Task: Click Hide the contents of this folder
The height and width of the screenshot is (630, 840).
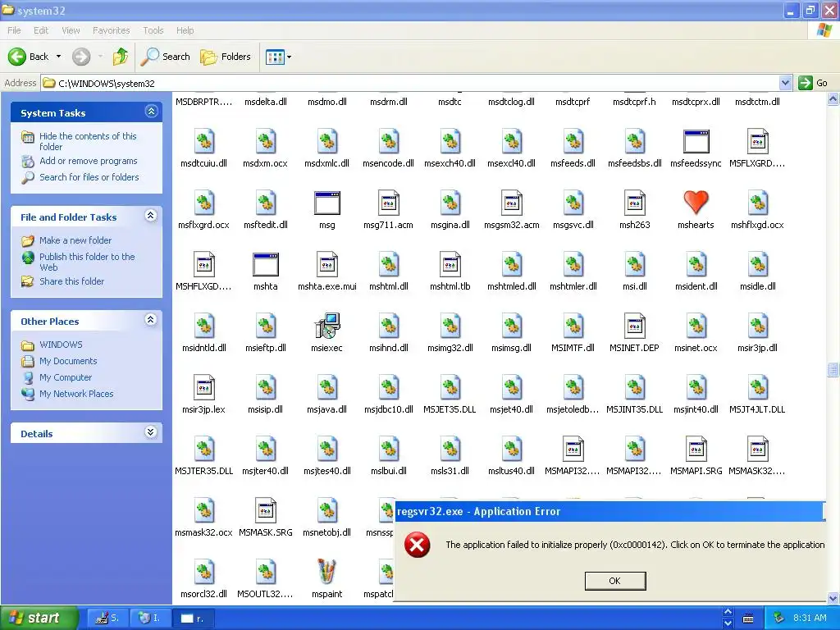Action: pos(88,141)
